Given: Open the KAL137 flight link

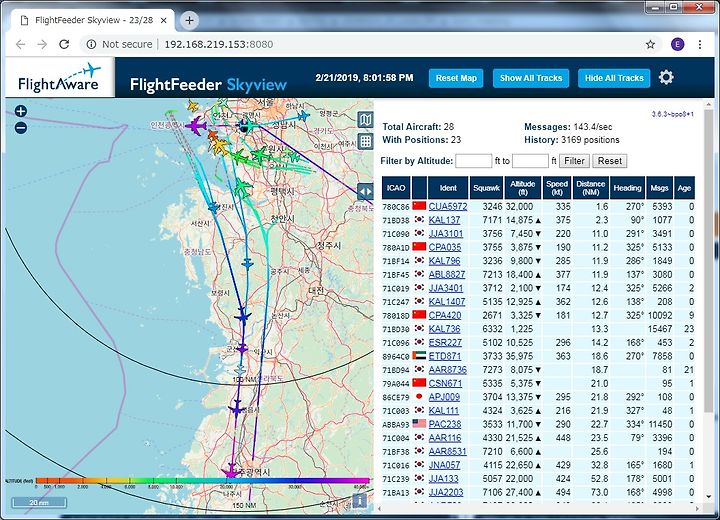Looking at the screenshot, I should [444, 220].
